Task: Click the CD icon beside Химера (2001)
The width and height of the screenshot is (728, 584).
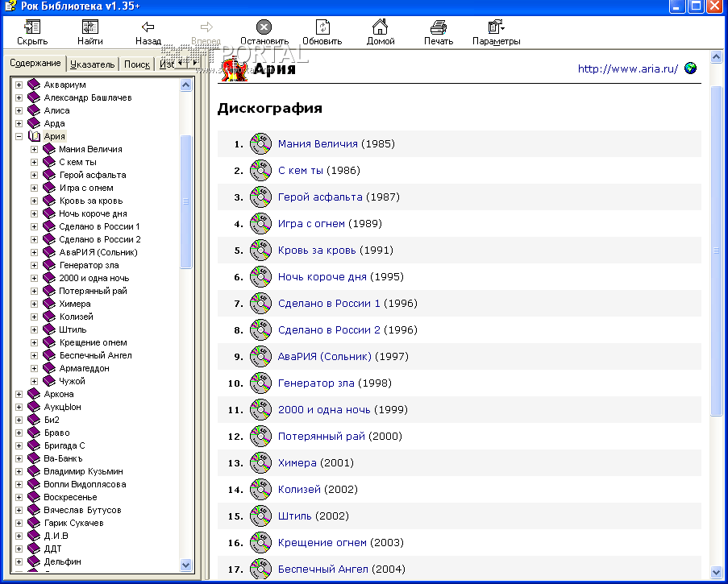Action: [260, 462]
